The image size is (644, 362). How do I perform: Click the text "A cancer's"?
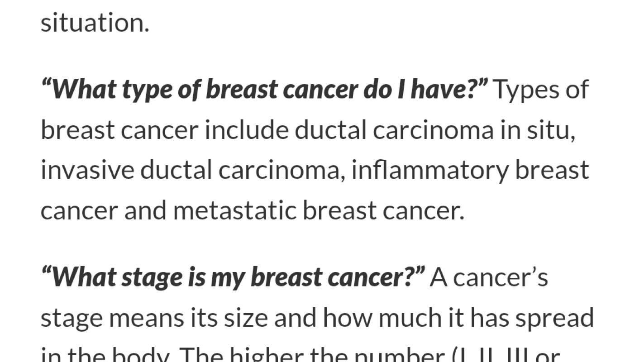tap(489, 277)
